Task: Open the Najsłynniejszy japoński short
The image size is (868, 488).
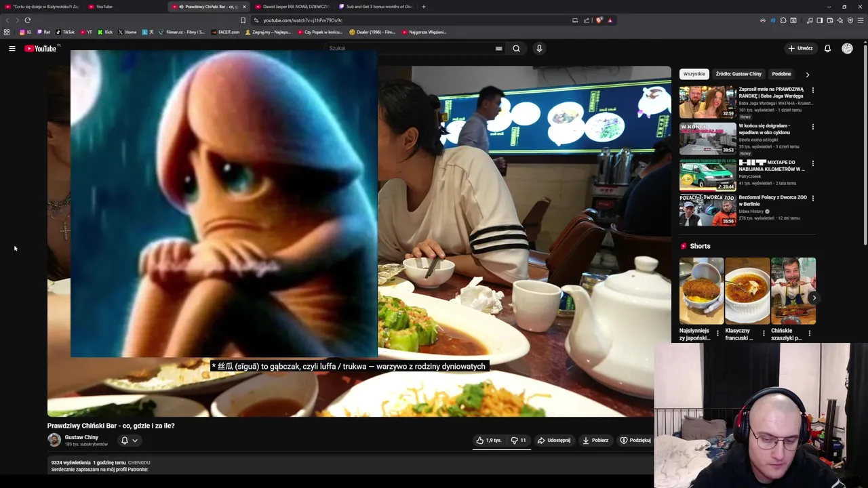Action: tap(701, 291)
